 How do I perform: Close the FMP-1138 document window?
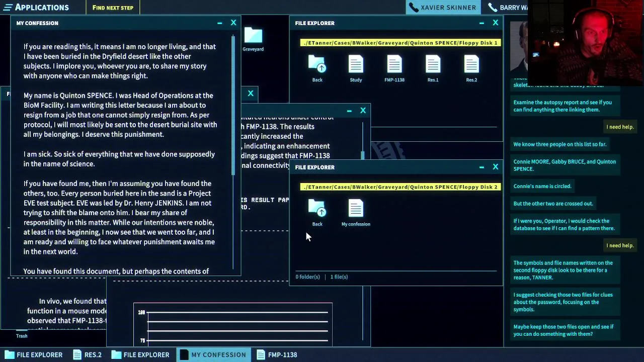click(x=363, y=111)
